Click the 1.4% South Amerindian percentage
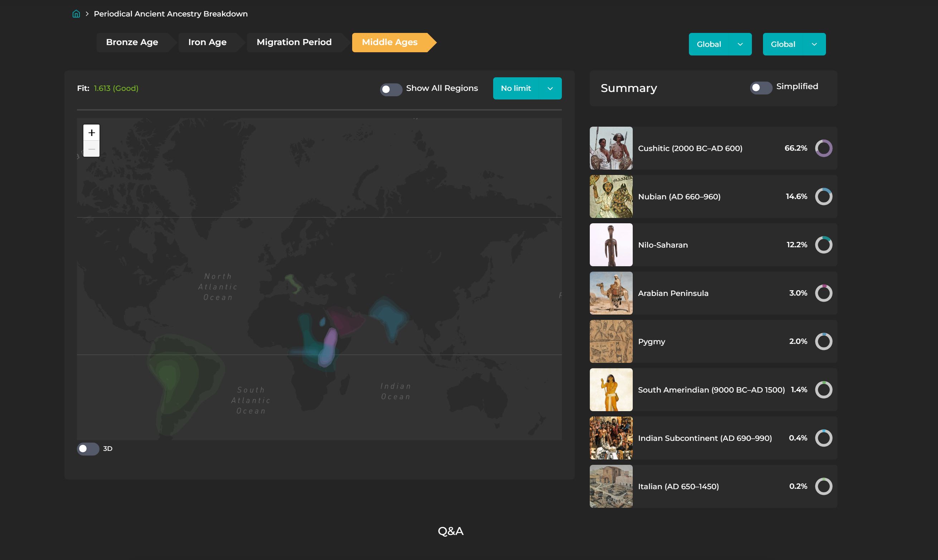This screenshot has width=938, height=560. coord(799,390)
